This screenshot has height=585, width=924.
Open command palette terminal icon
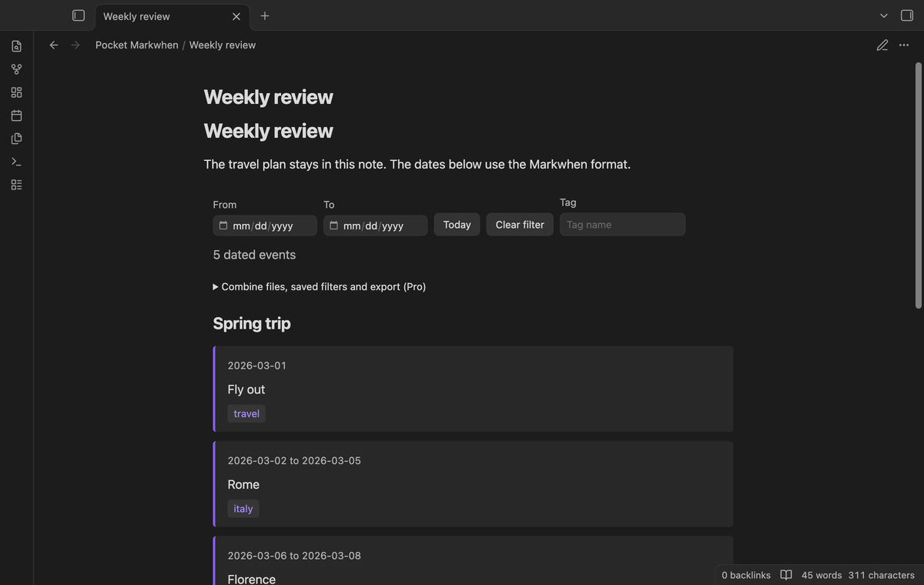click(17, 162)
